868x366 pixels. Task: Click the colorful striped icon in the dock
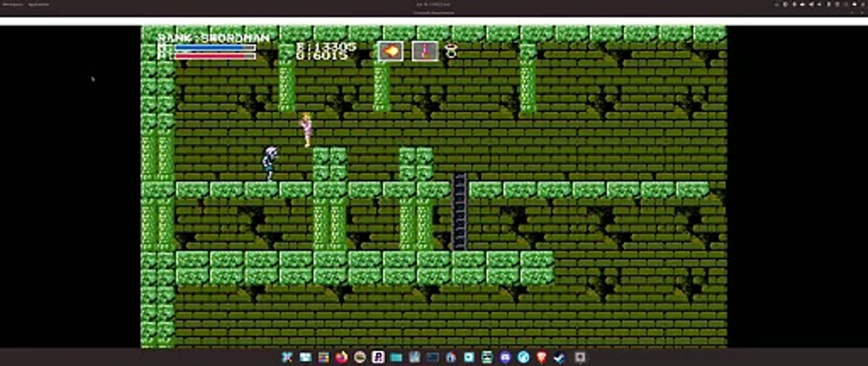(324, 357)
